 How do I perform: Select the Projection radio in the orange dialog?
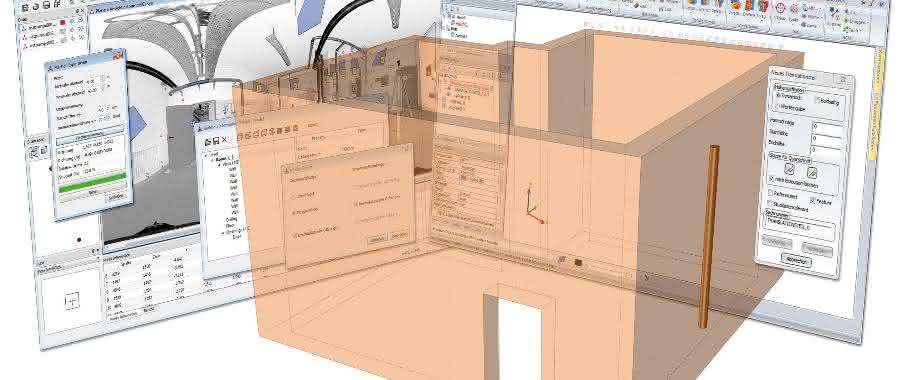[x=295, y=214]
